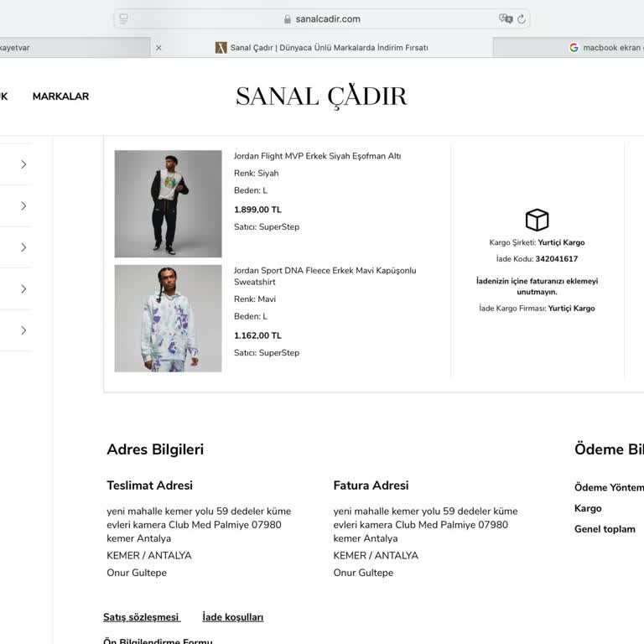The width and height of the screenshot is (644, 644).
Task: Click the Safari translate page icon
Action: 506,18
